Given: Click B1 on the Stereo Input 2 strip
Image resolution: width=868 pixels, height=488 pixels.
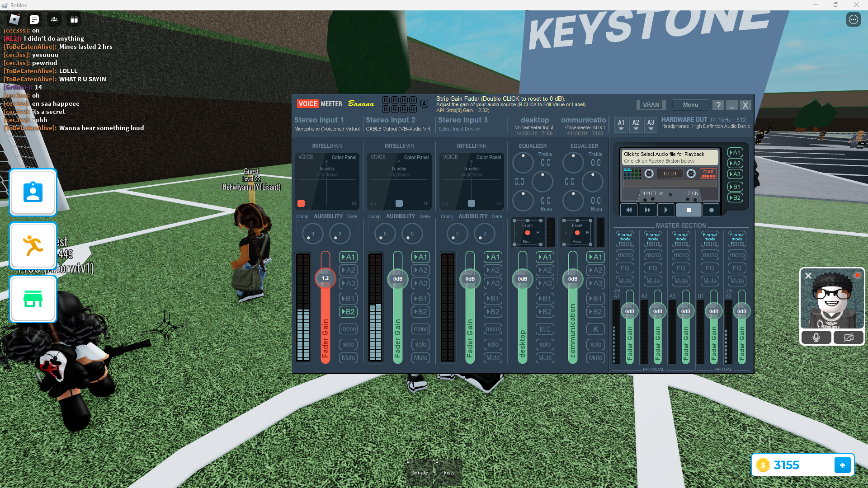Looking at the screenshot, I should coord(420,299).
